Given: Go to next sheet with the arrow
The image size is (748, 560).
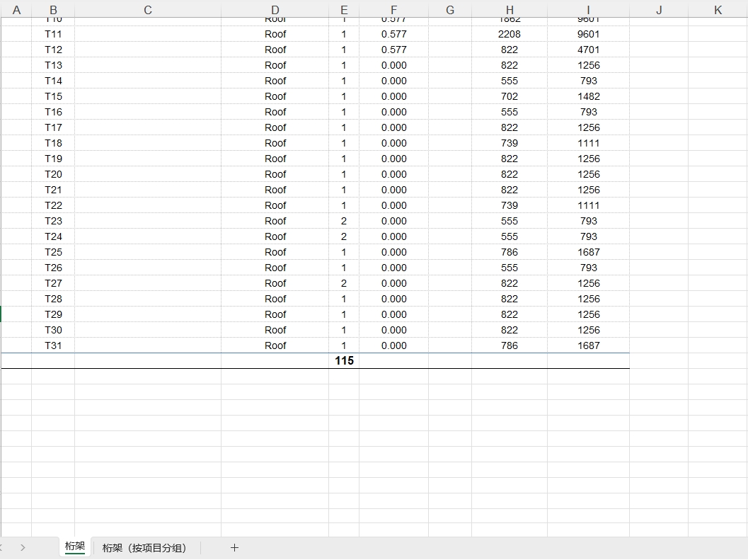Looking at the screenshot, I should (x=23, y=547).
